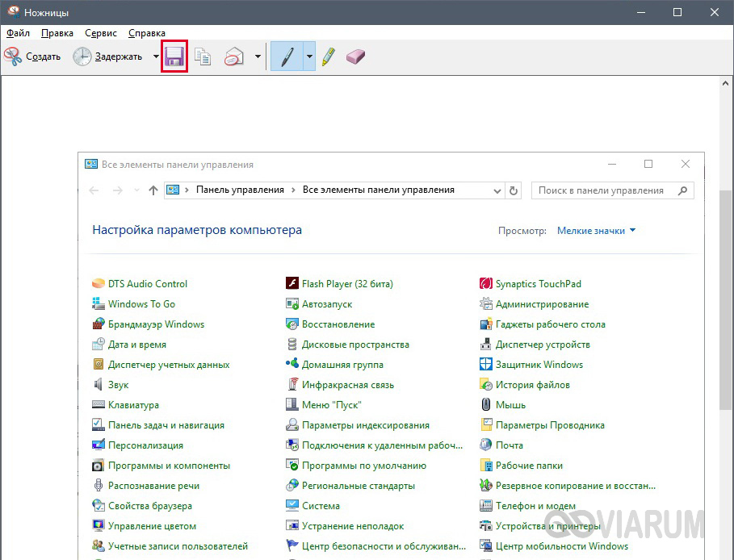Save the snip with floppy disk icon
The image size is (734, 560).
click(174, 56)
